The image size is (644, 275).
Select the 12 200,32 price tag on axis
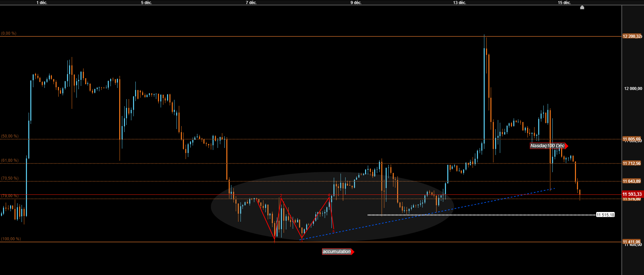pos(632,36)
